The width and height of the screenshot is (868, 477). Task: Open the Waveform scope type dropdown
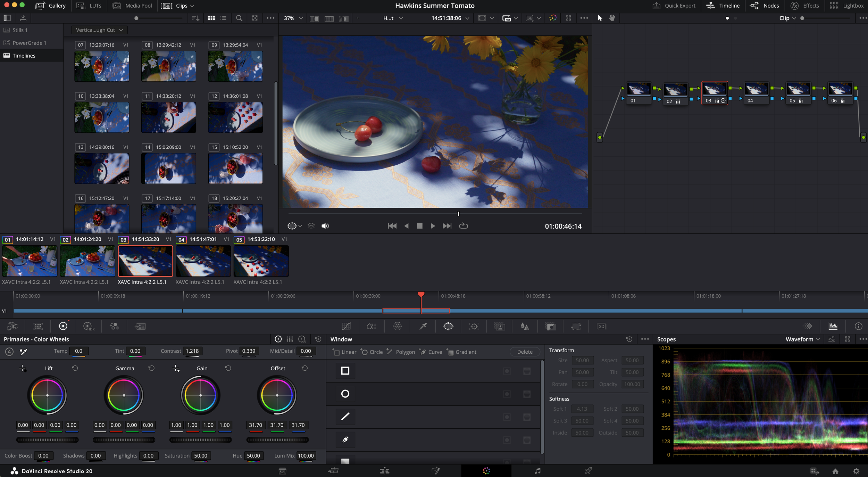coord(802,339)
